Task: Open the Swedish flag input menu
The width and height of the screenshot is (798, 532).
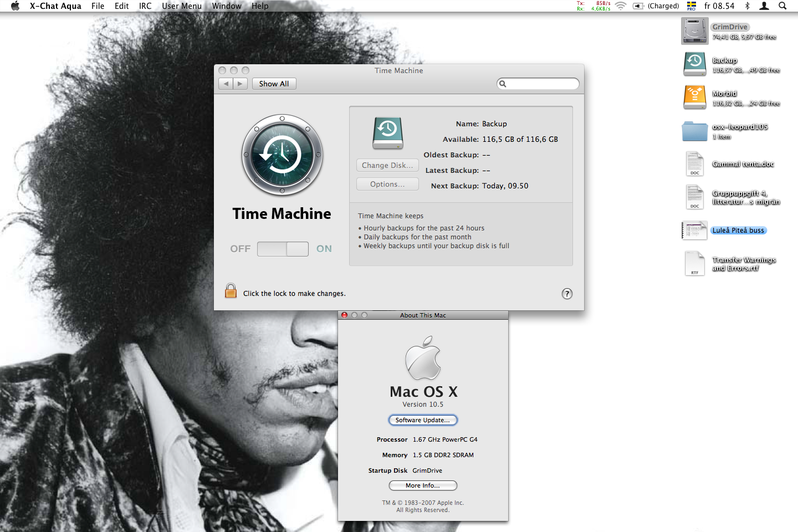Action: 692,6
